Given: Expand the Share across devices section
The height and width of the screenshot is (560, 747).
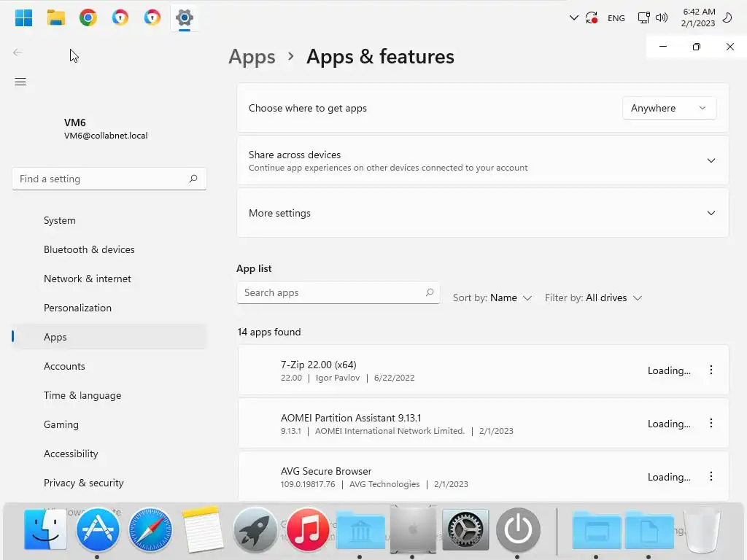Looking at the screenshot, I should (x=483, y=160).
